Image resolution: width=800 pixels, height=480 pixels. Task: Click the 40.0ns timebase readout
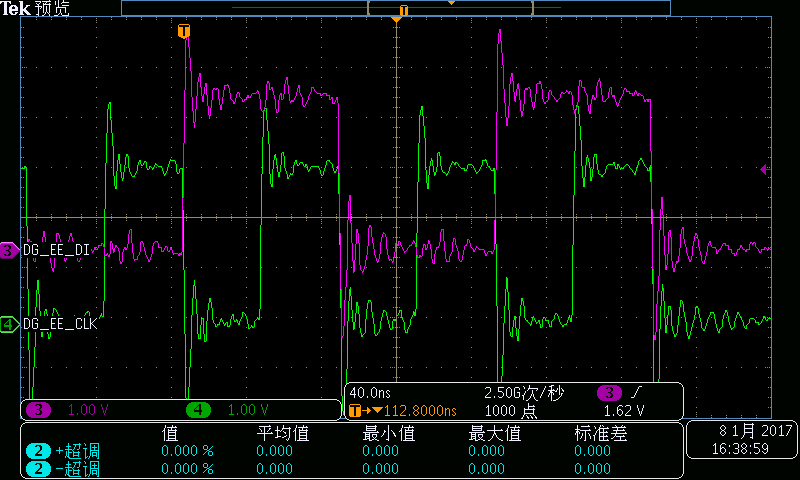(x=370, y=393)
